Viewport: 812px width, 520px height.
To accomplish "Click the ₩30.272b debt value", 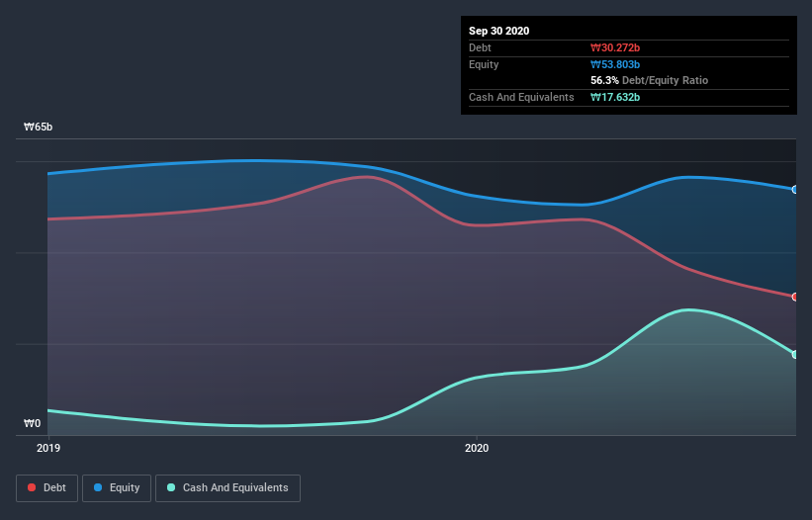I will click(x=615, y=47).
